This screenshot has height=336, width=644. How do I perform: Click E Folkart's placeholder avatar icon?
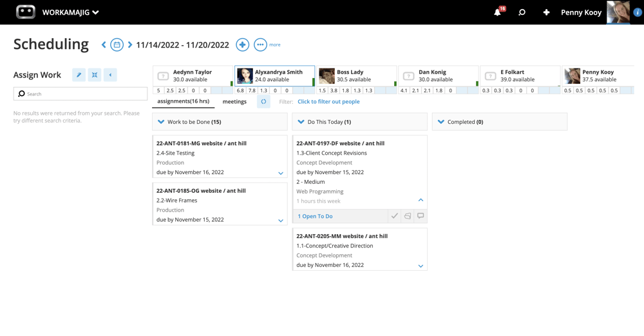(490, 76)
